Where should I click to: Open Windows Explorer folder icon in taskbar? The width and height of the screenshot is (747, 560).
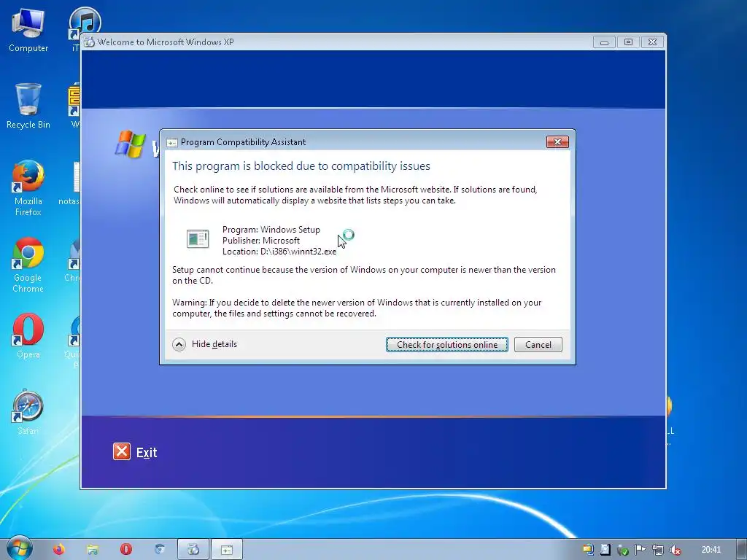coord(93,550)
